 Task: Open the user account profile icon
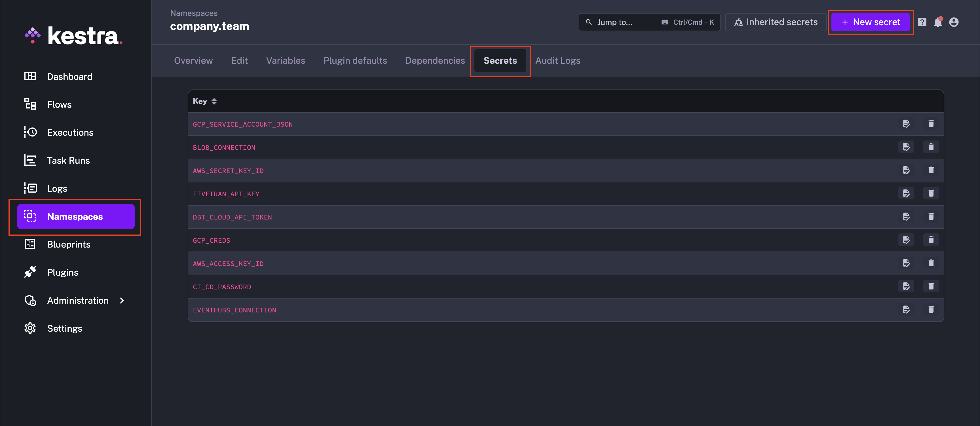point(953,22)
